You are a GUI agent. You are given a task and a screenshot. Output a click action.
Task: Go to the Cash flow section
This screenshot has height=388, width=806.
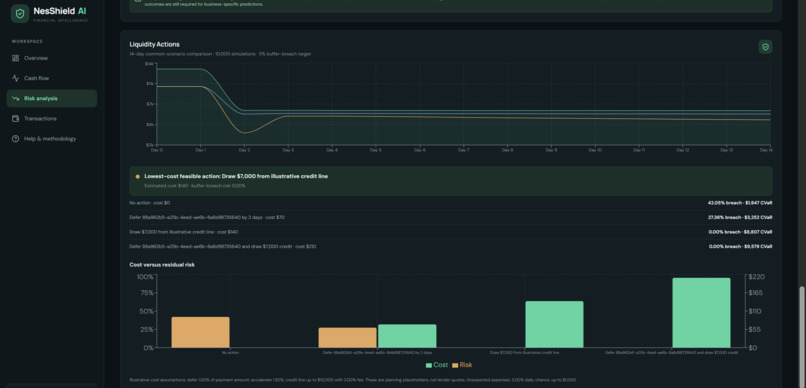[x=52, y=78]
